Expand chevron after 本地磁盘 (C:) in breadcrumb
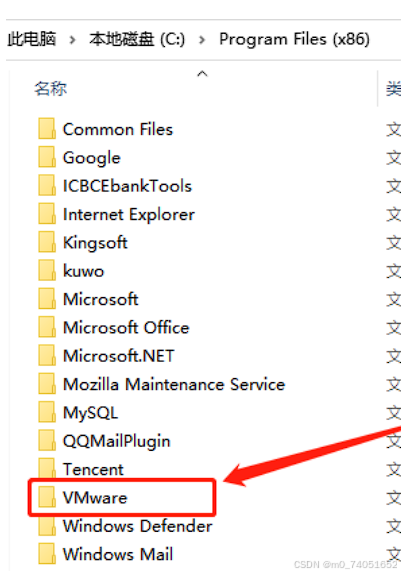Image resolution: width=401 pixels, height=576 pixels. (x=202, y=39)
